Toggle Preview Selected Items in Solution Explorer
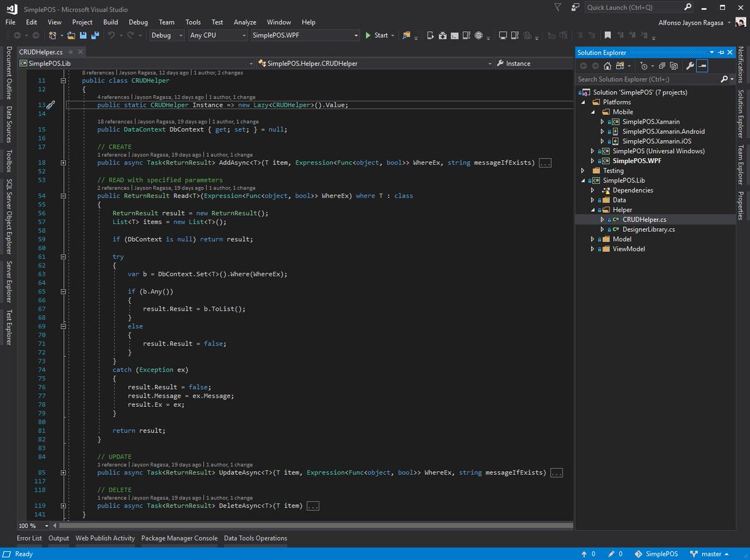The width and height of the screenshot is (750, 560). pos(702,66)
